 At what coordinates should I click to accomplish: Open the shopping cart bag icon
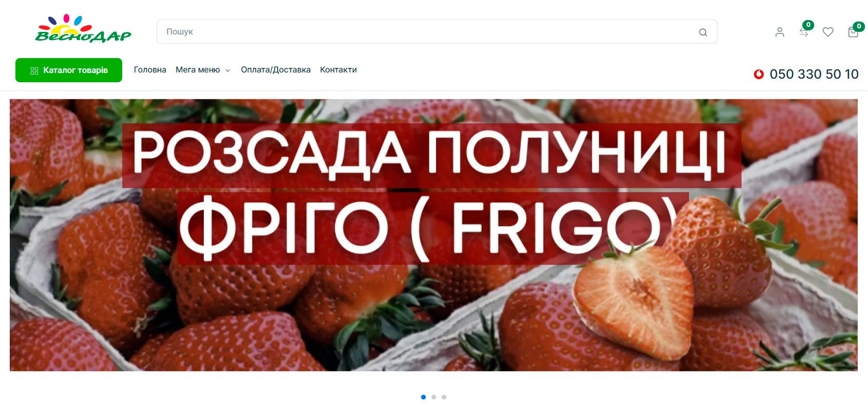click(853, 32)
